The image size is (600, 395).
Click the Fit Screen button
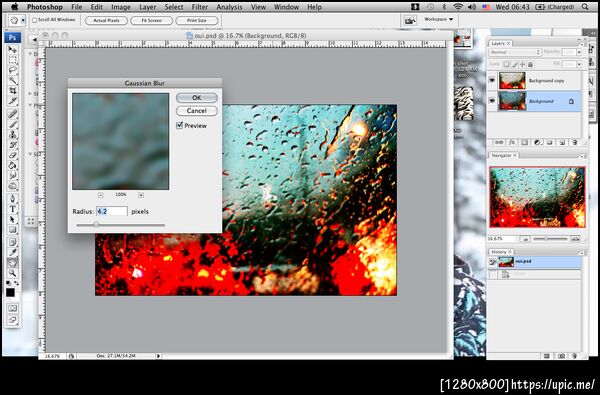152,20
